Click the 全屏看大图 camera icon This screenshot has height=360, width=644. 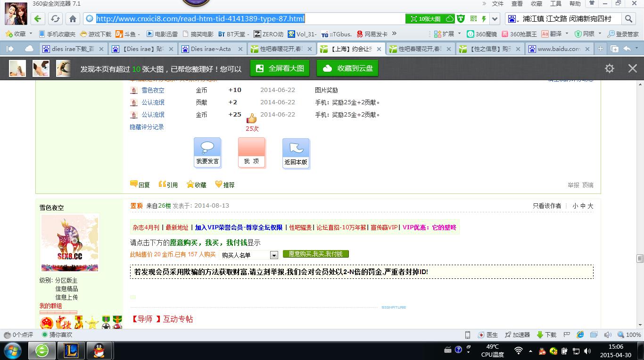(x=260, y=68)
